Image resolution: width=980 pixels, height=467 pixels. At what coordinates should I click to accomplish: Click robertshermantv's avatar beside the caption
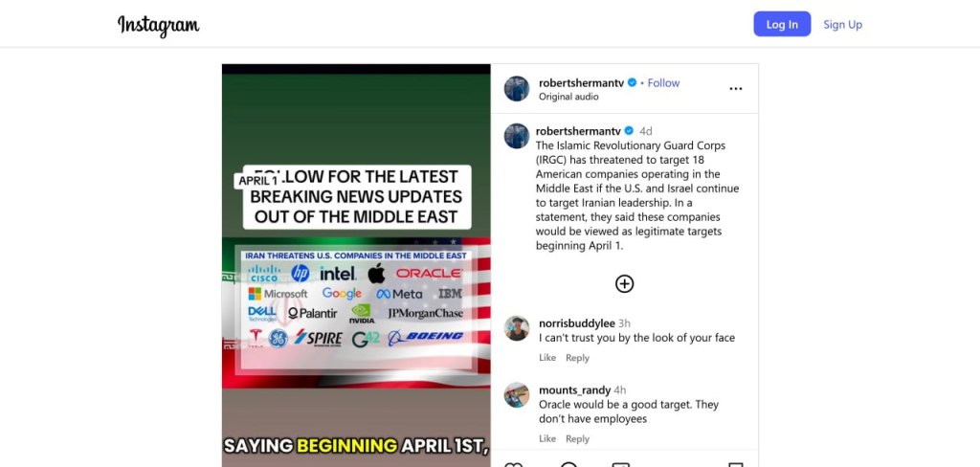pyautogui.click(x=517, y=136)
